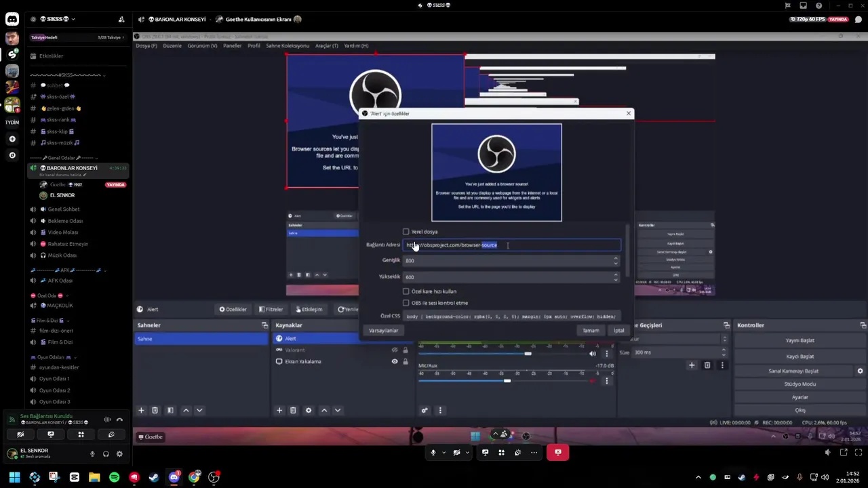Image resolution: width=868 pixels, height=488 pixels.
Task: Open microphone options chevron in call bar
Action: tap(444, 452)
